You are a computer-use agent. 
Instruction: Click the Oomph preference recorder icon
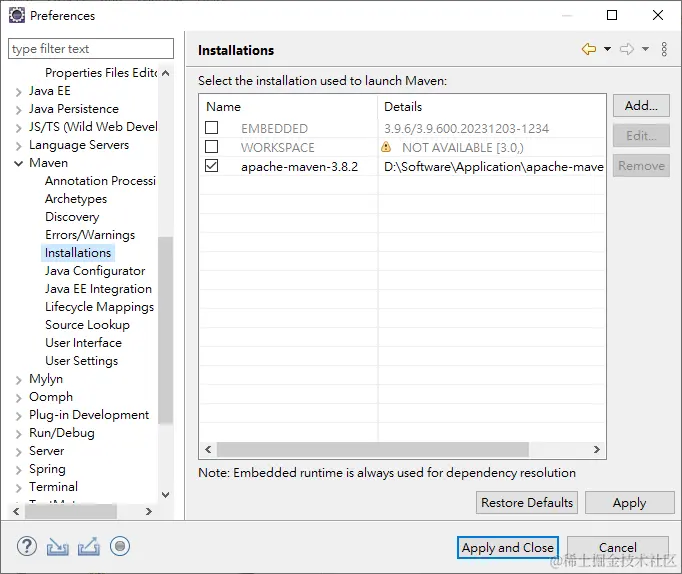(x=120, y=546)
